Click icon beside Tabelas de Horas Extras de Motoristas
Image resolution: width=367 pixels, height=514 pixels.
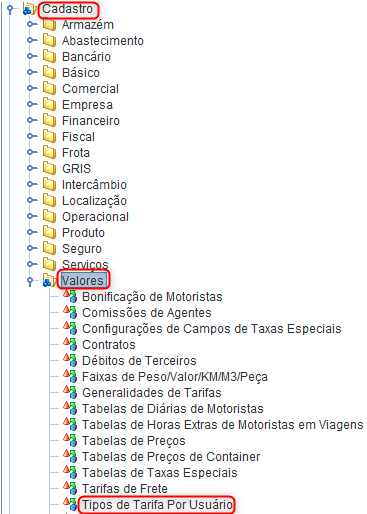pyautogui.click(x=70, y=424)
